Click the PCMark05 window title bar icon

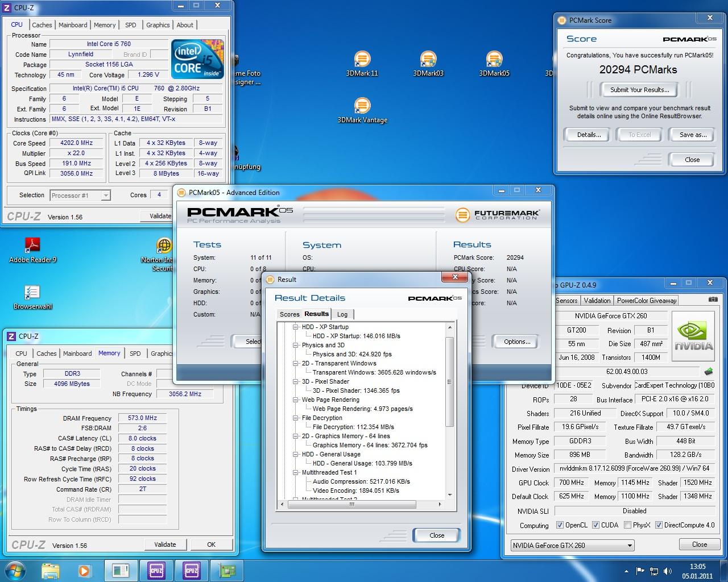[x=181, y=192]
